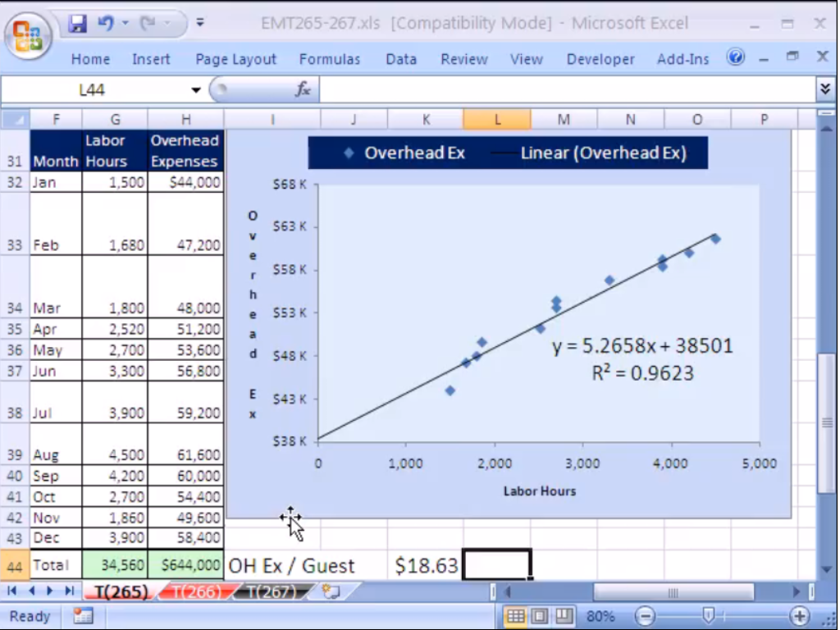Open the View ribbon tab
This screenshot has width=840, height=630.
click(527, 59)
